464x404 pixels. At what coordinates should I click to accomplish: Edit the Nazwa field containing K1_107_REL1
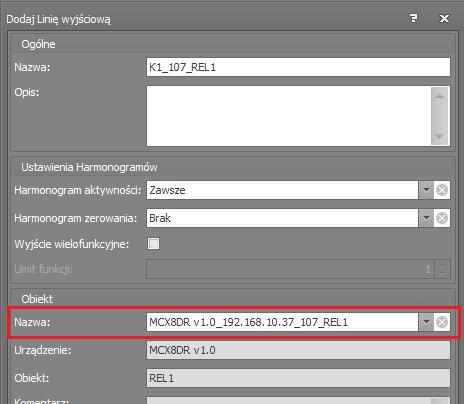(x=298, y=67)
